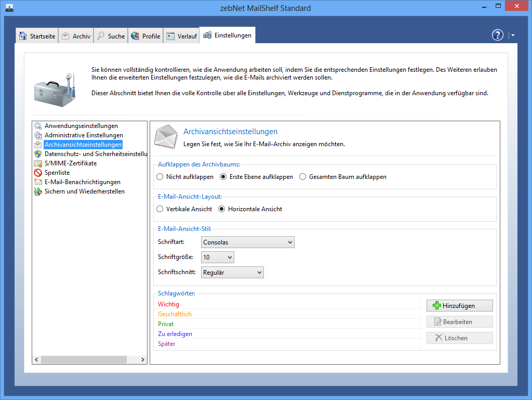Switch to the Archiv tab
The width and height of the screenshot is (532, 400).
point(76,36)
